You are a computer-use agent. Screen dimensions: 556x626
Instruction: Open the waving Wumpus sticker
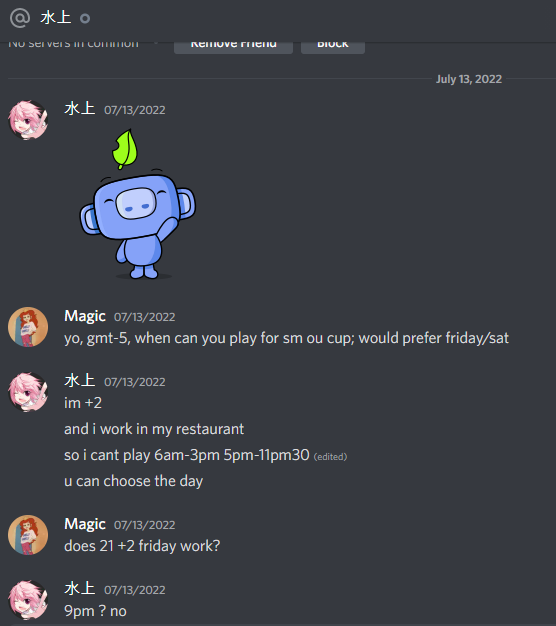(x=138, y=204)
